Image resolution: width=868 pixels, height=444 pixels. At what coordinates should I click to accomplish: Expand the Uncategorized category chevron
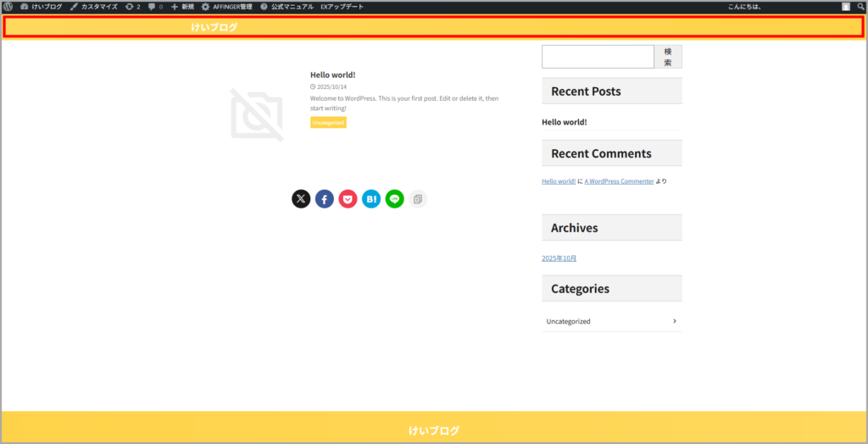pos(674,321)
